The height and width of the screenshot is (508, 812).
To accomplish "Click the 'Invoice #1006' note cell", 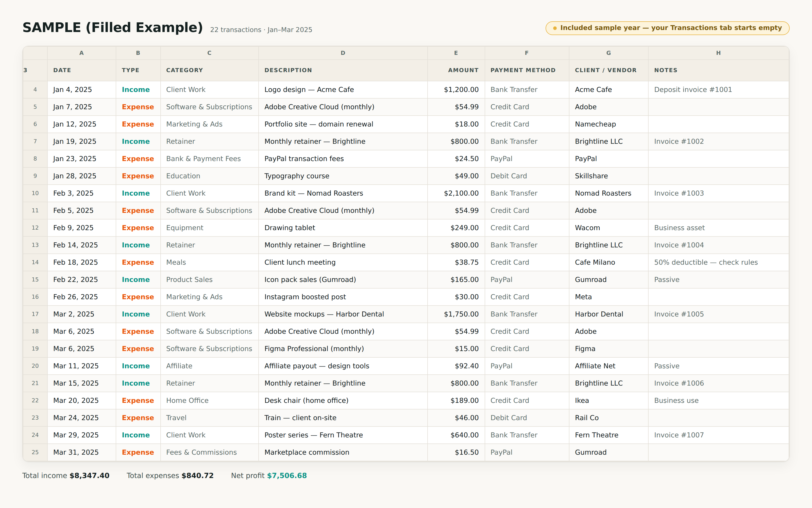I will click(718, 383).
